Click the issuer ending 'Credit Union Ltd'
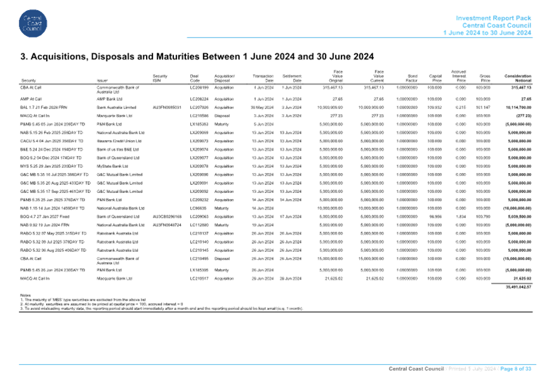The image size is (554, 392). coord(119,141)
